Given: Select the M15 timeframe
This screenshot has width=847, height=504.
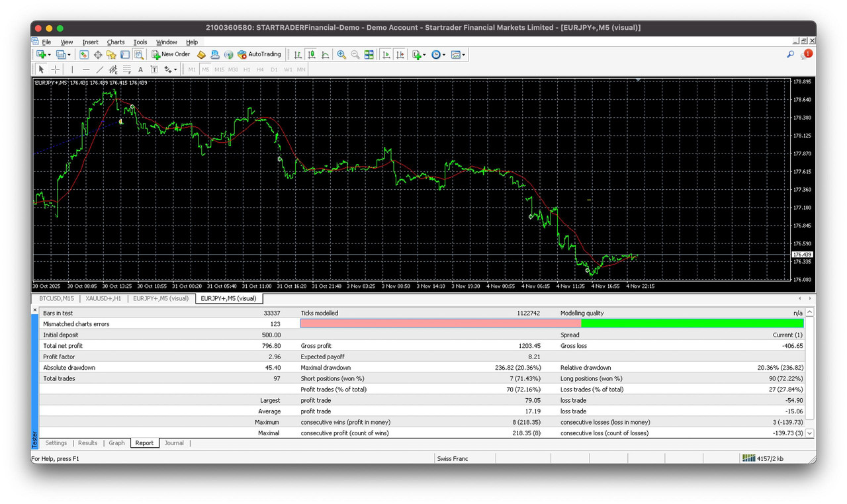Looking at the screenshot, I should point(219,69).
